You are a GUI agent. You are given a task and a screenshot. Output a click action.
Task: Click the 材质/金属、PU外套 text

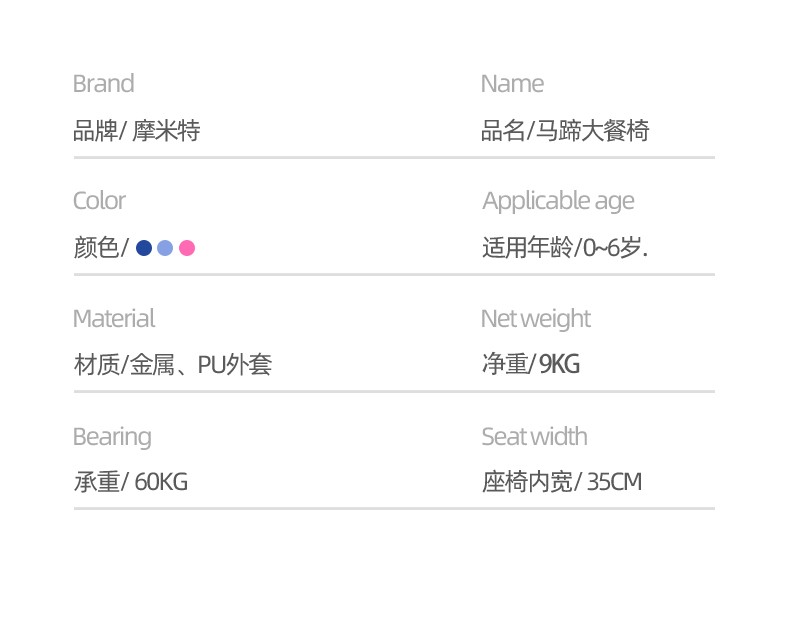point(173,364)
